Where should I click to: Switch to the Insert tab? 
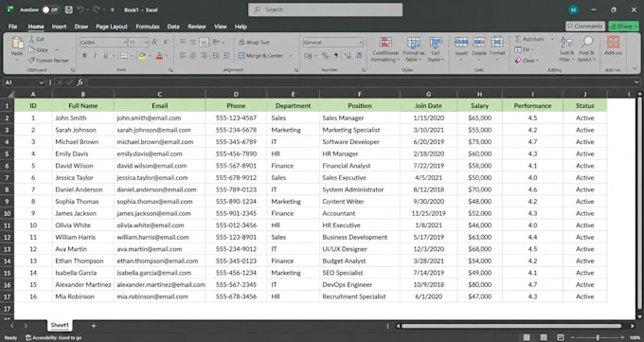[x=59, y=27]
